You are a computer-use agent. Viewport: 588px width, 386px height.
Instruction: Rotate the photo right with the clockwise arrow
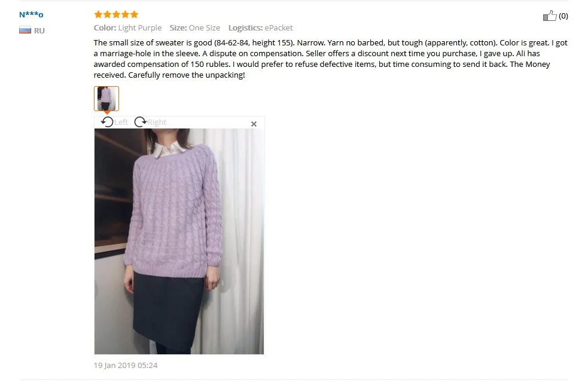point(140,122)
